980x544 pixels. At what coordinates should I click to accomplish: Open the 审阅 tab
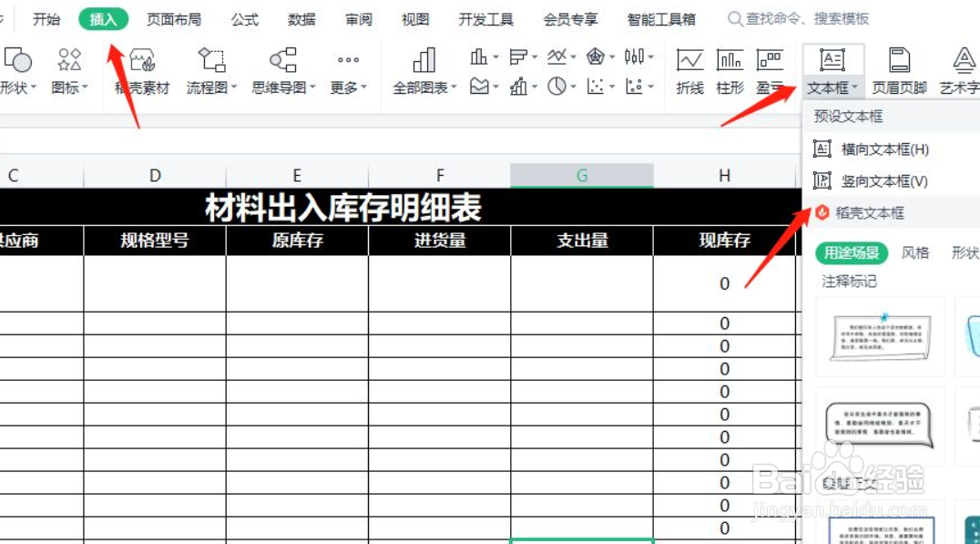click(x=358, y=19)
